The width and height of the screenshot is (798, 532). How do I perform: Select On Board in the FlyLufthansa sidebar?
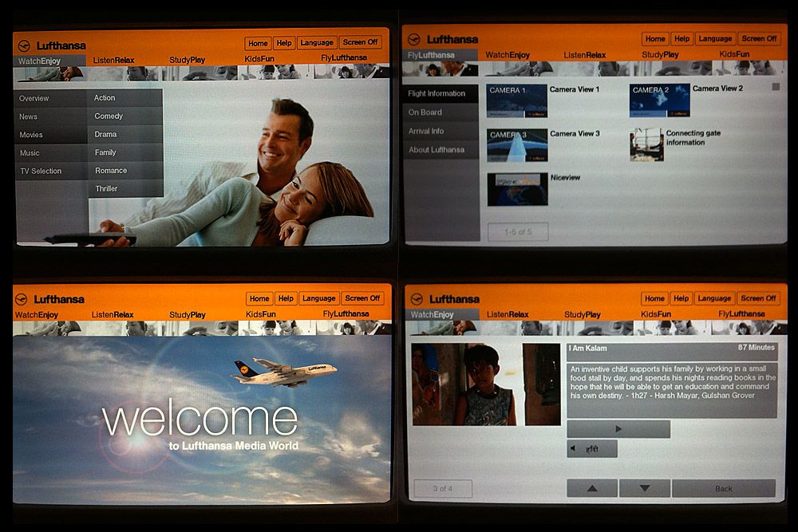[440, 112]
